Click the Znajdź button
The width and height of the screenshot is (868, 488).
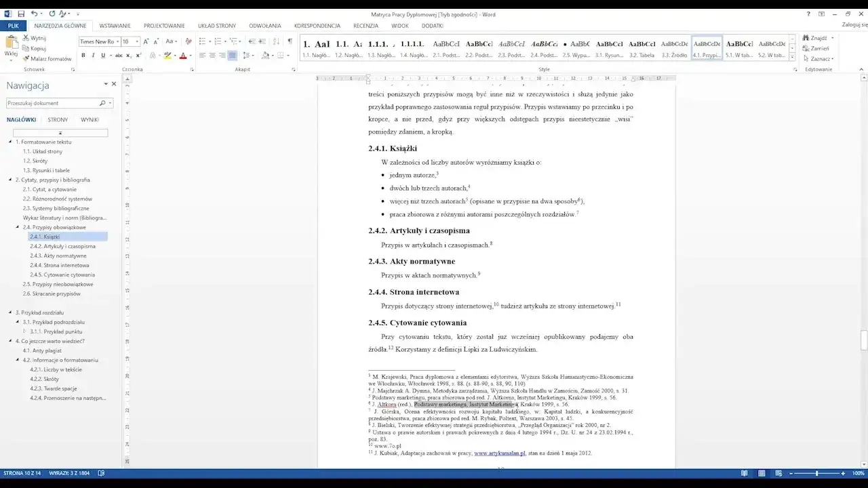pyautogui.click(x=816, y=38)
